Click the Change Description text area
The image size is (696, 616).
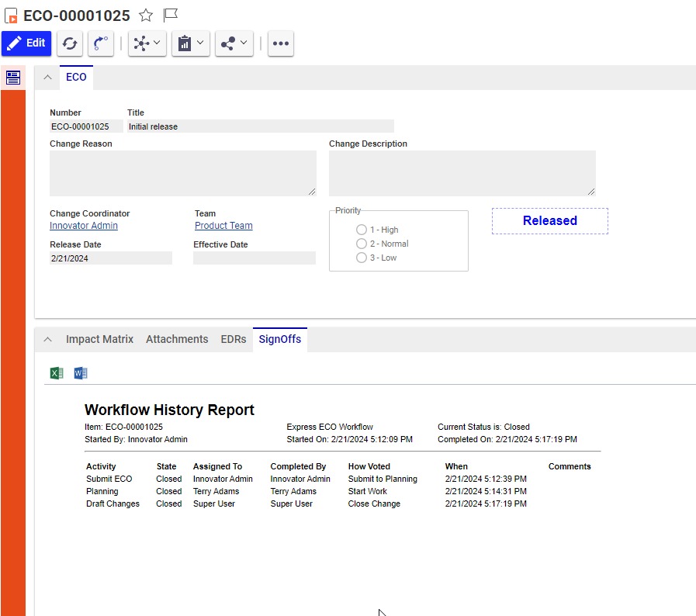click(x=462, y=173)
